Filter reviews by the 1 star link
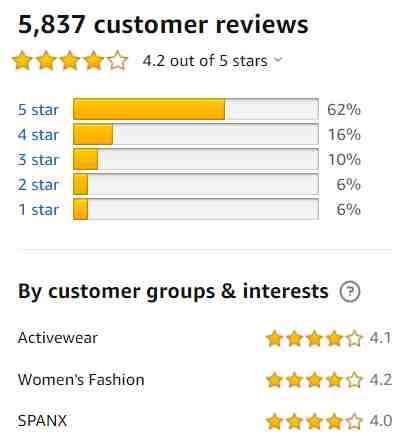 38,210
